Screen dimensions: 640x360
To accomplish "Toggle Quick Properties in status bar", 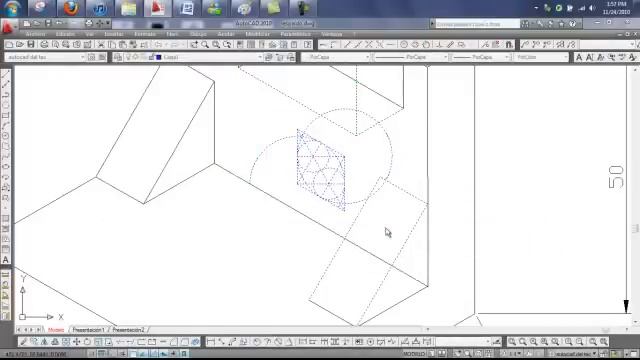I will coord(184,353).
